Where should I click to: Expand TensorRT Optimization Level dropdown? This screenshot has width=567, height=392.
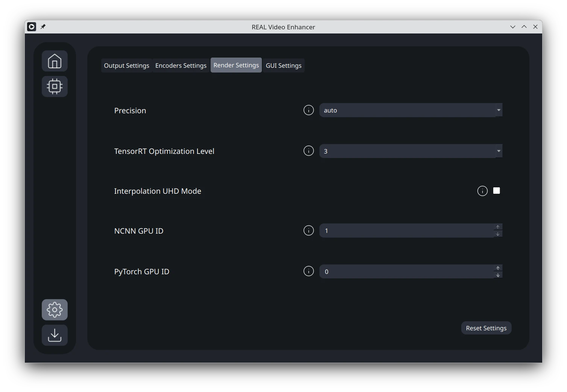[410, 151]
